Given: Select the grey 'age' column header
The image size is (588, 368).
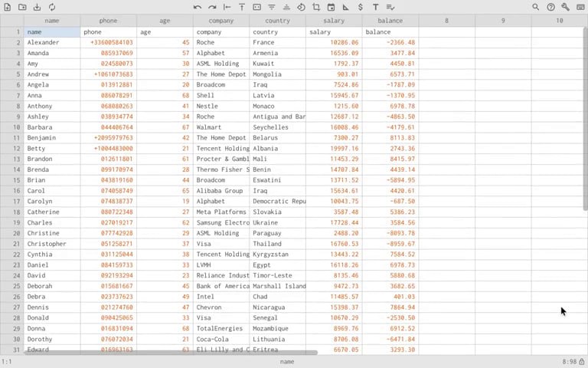Looking at the screenshot, I should [165, 21].
